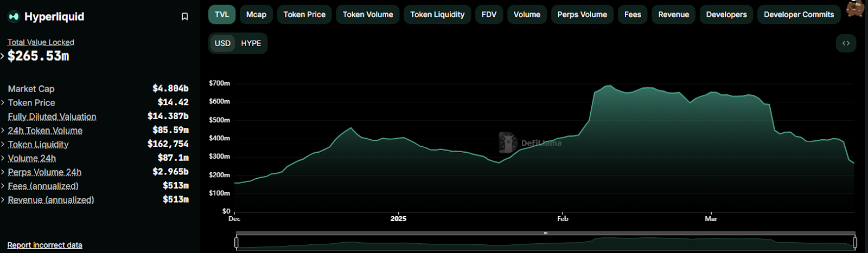Select the right range slider handle
868x253 pixels.
point(855,242)
